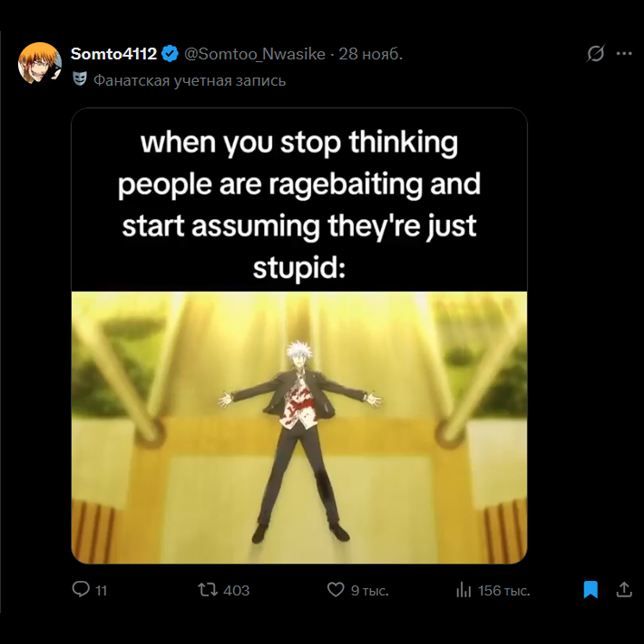Click the Somto4112 display name
644x644 pixels.
113,54
